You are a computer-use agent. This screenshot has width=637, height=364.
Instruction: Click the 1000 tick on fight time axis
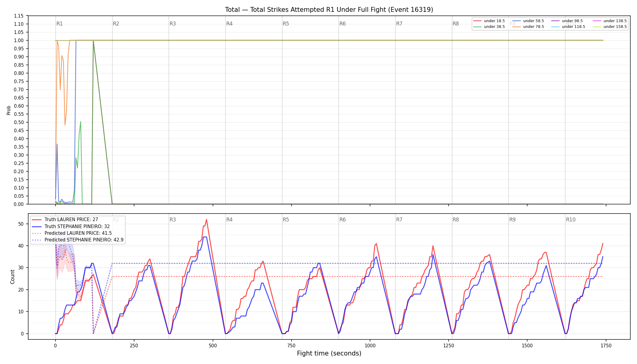[370, 345]
